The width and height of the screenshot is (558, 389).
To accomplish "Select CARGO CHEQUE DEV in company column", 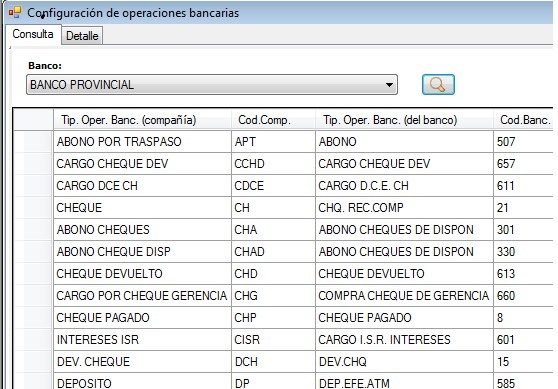I will tap(142, 164).
